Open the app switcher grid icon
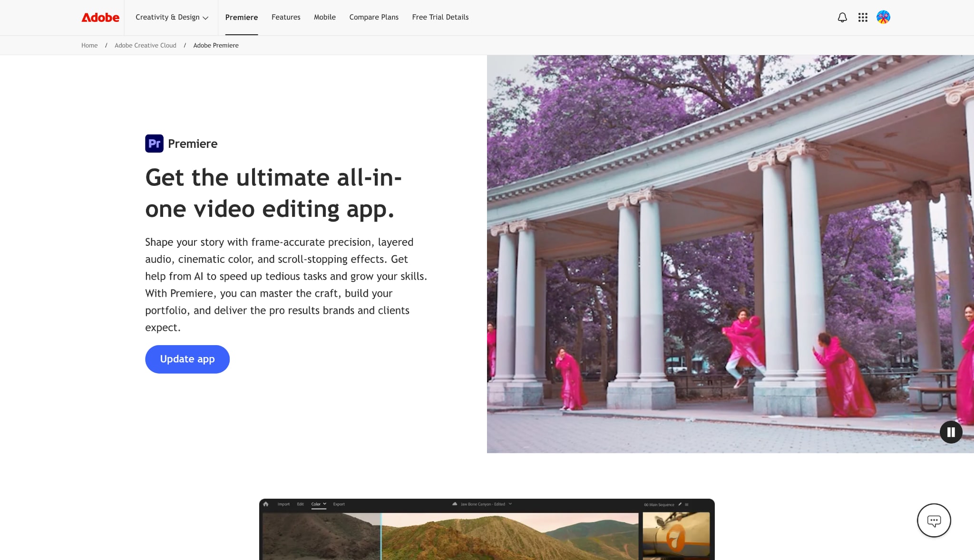 (863, 18)
